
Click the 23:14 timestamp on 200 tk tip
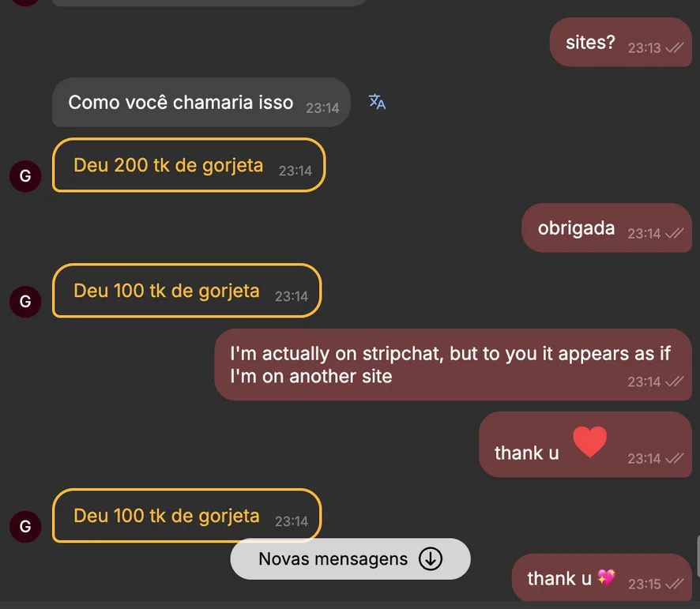pyautogui.click(x=295, y=171)
